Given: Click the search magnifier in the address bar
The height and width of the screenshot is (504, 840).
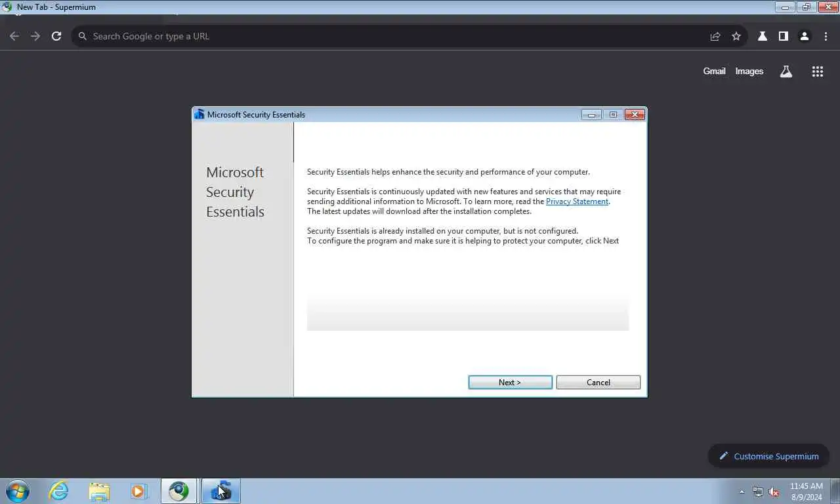Looking at the screenshot, I should click(83, 36).
